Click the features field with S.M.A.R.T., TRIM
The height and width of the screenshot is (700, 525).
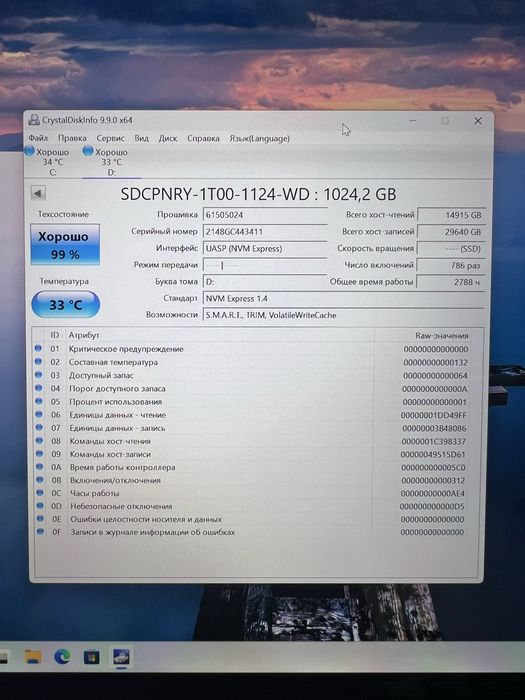[343, 315]
